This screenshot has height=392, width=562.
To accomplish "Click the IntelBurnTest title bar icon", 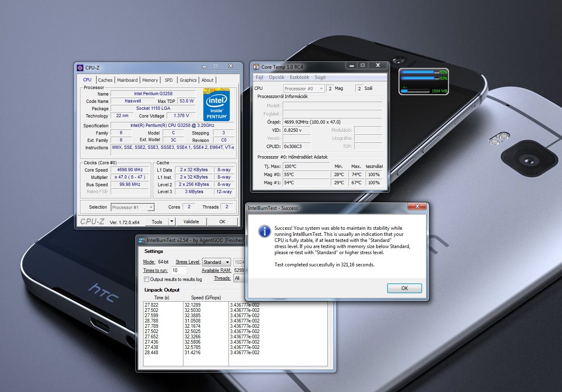I will [x=142, y=240].
